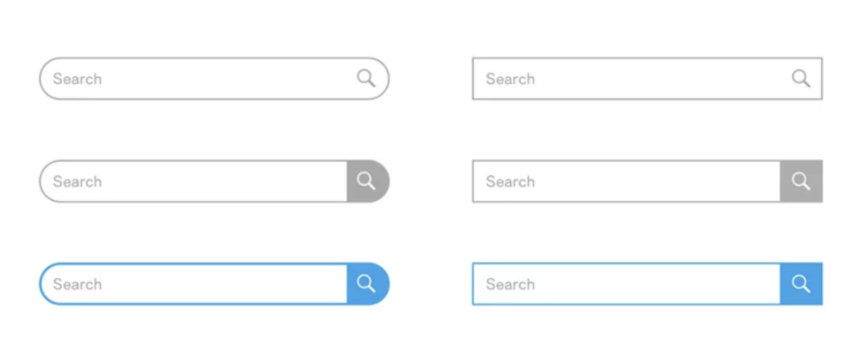Click the magnifier on the gray square search button
The height and width of the screenshot is (361, 868).
pyautogui.click(x=801, y=181)
